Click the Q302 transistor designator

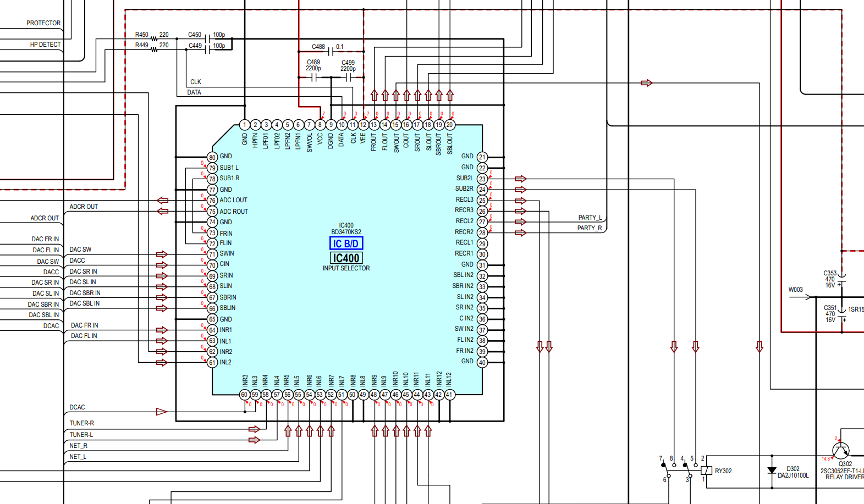click(x=845, y=464)
